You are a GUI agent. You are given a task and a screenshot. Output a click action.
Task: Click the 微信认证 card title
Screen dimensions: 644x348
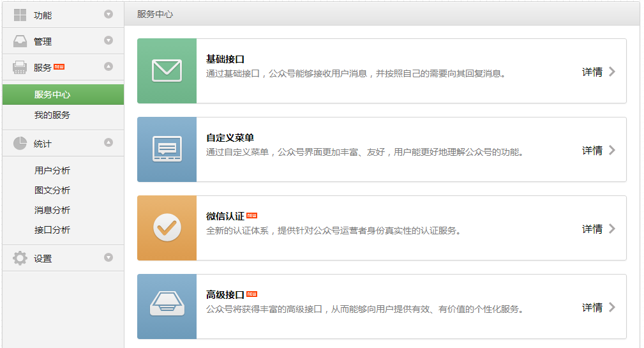(225, 216)
